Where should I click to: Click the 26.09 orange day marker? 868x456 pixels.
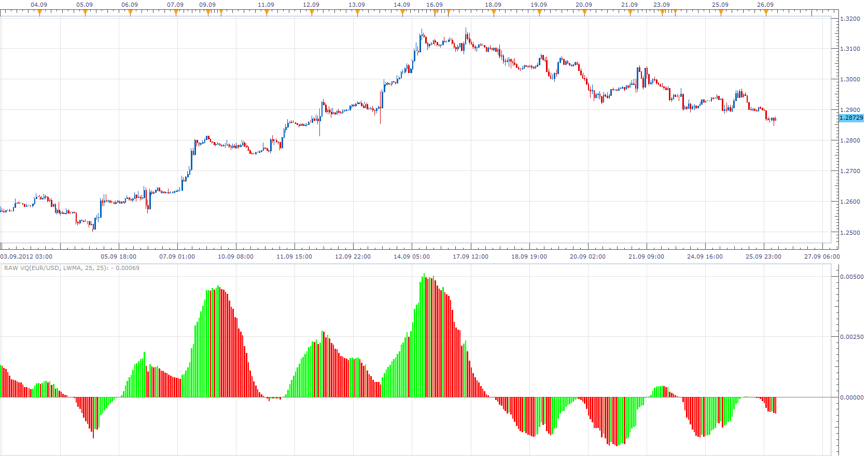766,13
